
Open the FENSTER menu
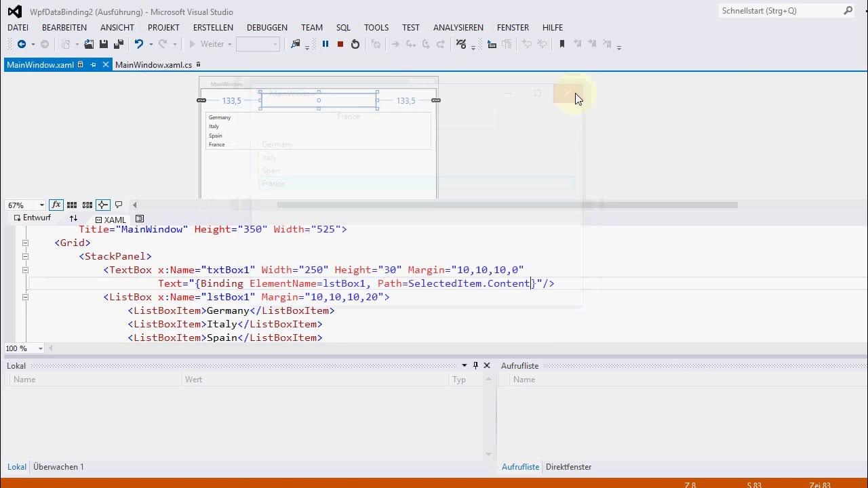tap(513, 28)
